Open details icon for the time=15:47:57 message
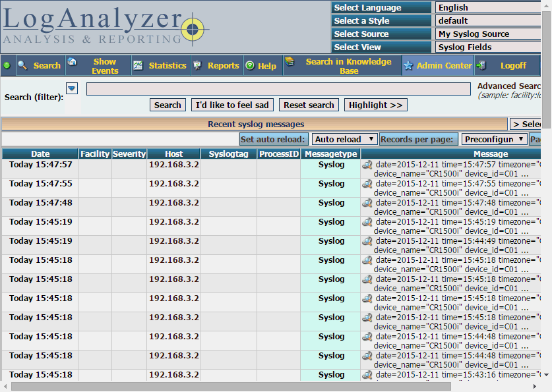 coord(367,165)
